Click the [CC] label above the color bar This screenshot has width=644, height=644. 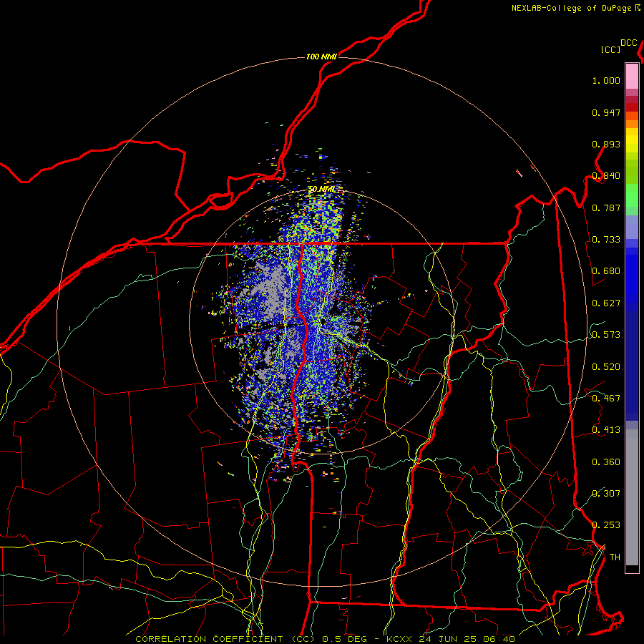(x=610, y=49)
